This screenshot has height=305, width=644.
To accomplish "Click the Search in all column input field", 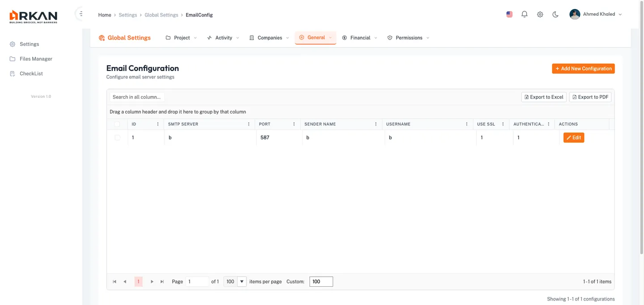I will pyautogui.click(x=137, y=97).
